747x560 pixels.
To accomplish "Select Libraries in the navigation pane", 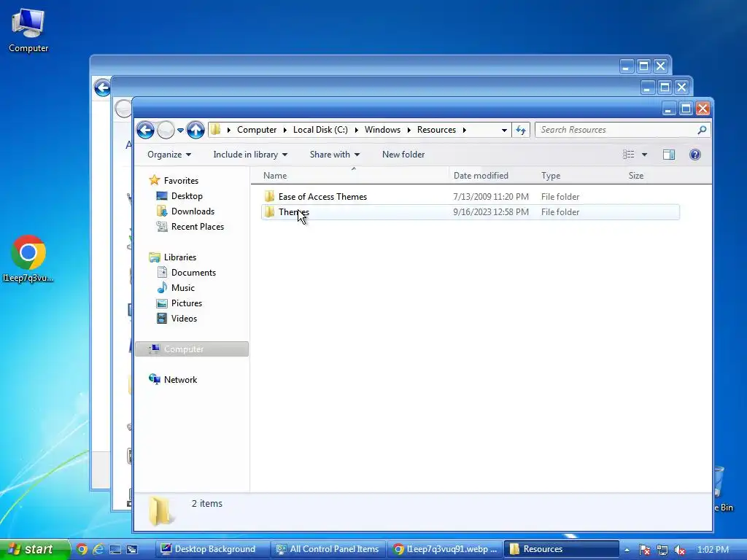I will (x=180, y=257).
